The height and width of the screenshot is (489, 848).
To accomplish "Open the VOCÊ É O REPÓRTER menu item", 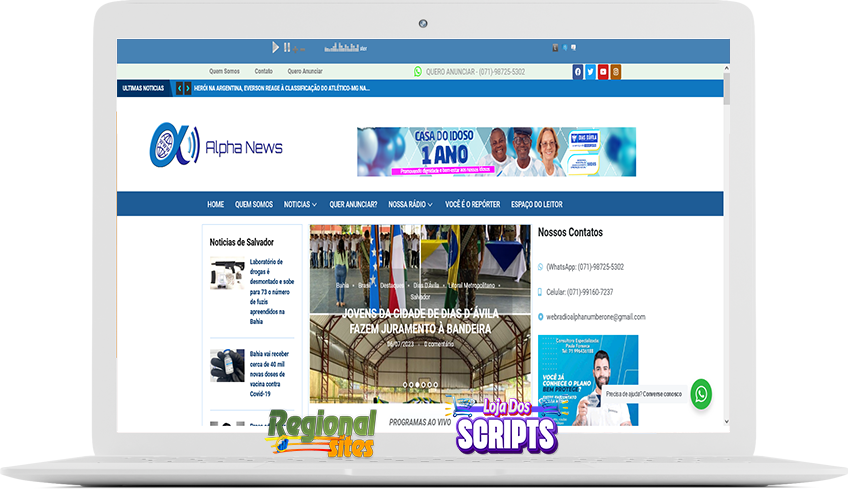I will tap(472, 204).
